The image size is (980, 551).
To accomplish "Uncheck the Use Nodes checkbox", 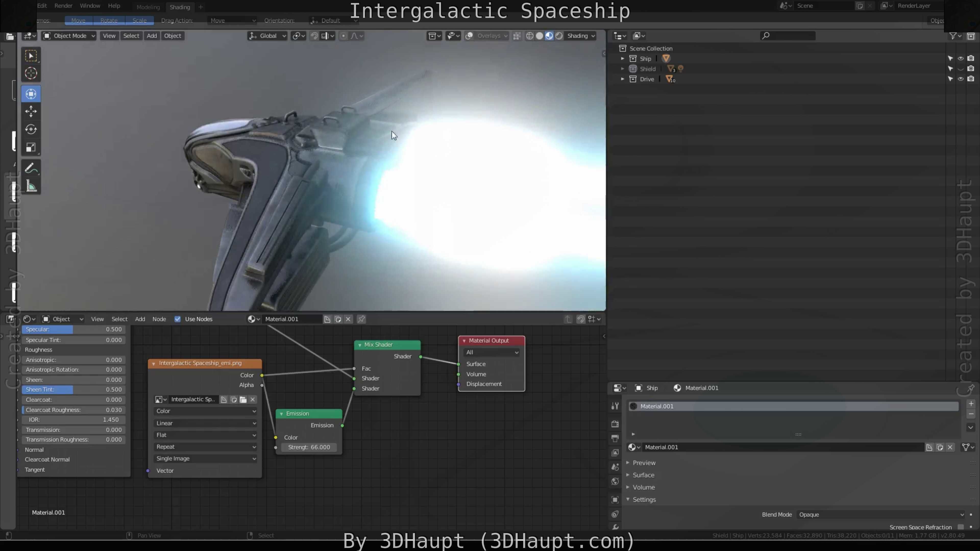I will [x=177, y=319].
